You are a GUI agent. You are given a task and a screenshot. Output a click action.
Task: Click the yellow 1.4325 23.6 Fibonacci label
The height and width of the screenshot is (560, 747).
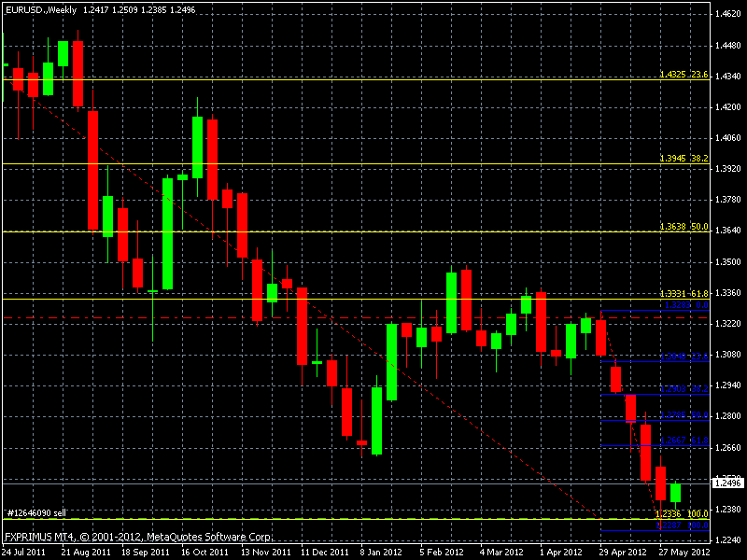point(684,75)
